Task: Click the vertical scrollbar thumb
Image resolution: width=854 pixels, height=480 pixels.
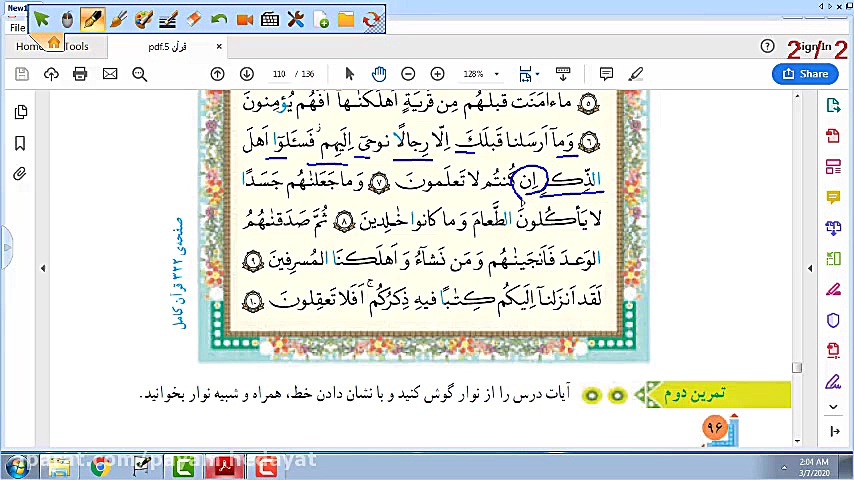Action: point(797,367)
